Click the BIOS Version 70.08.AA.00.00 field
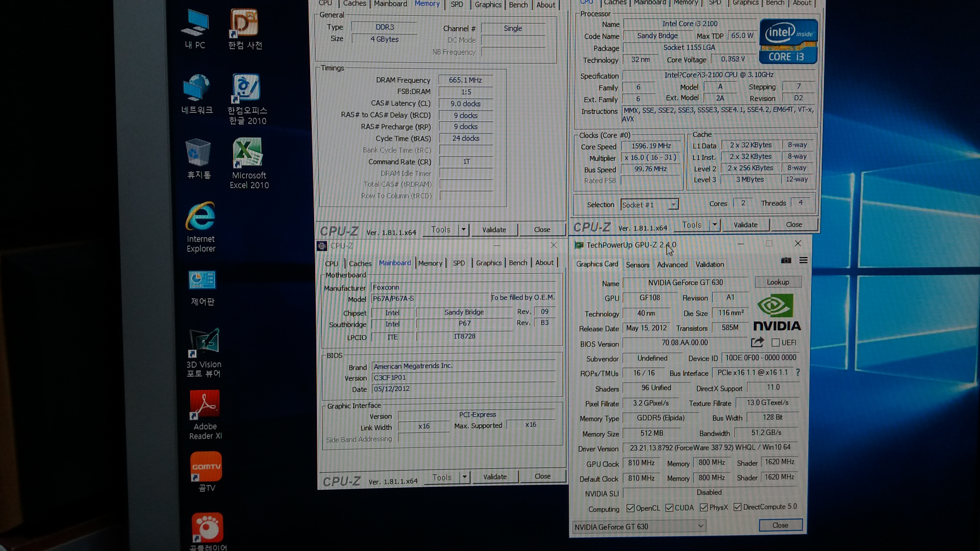Screen dimensions: 980x551 click(x=685, y=343)
